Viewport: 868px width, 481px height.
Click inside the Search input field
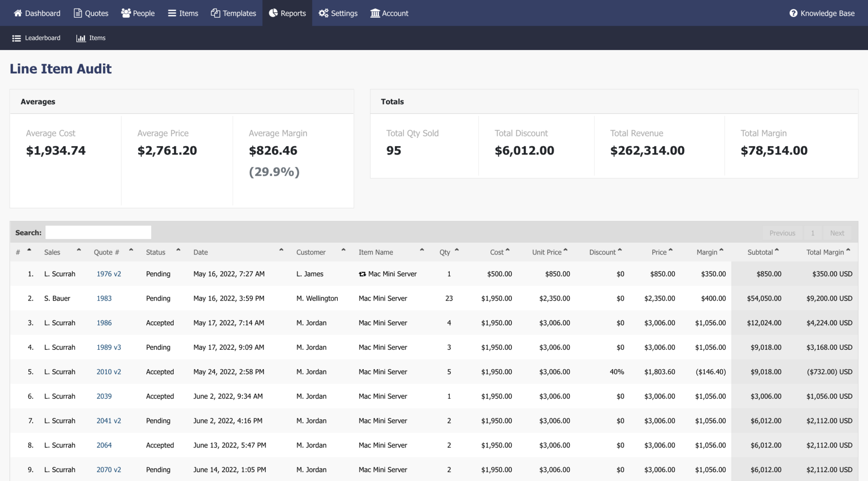click(98, 232)
